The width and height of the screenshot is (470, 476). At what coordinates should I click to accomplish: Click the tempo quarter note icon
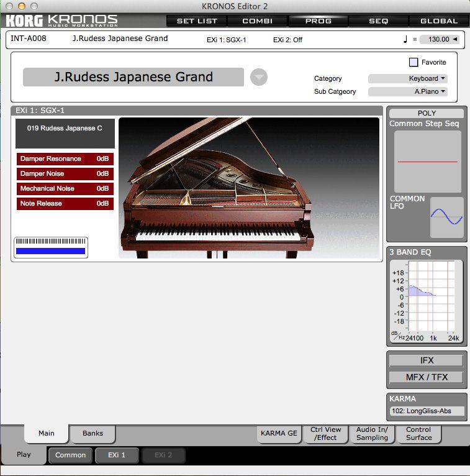pyautogui.click(x=405, y=39)
